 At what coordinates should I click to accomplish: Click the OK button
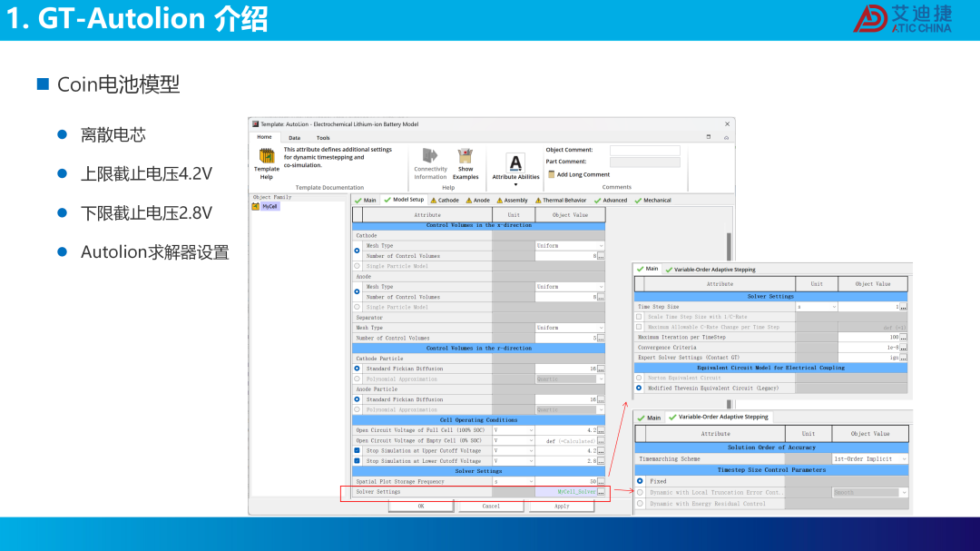(x=421, y=506)
